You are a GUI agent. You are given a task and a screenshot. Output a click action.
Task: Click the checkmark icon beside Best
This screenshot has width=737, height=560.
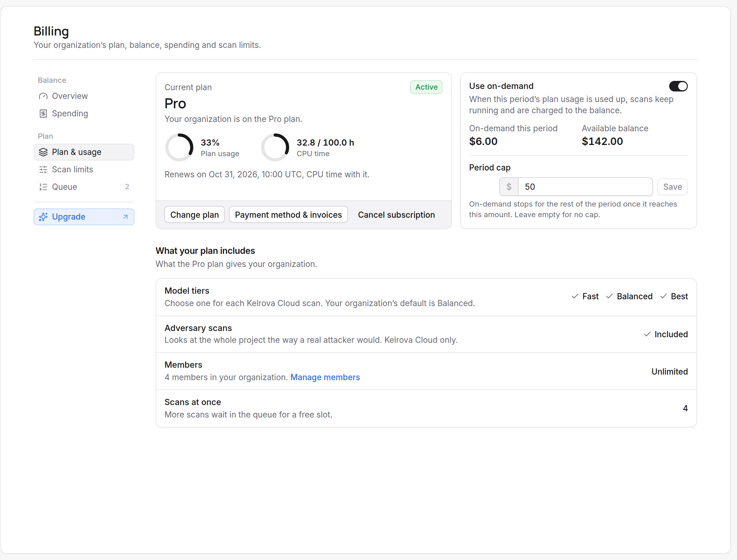[663, 296]
